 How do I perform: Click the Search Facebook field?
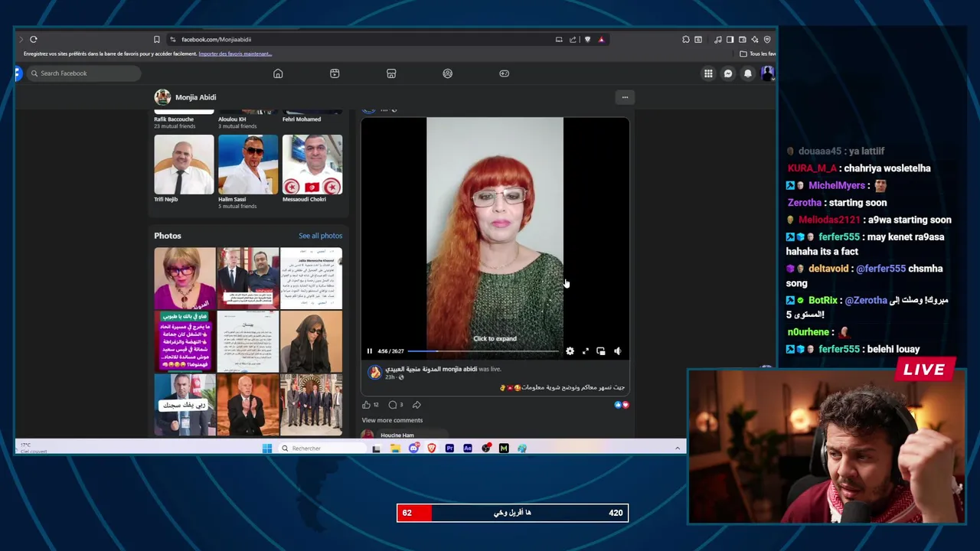[84, 73]
